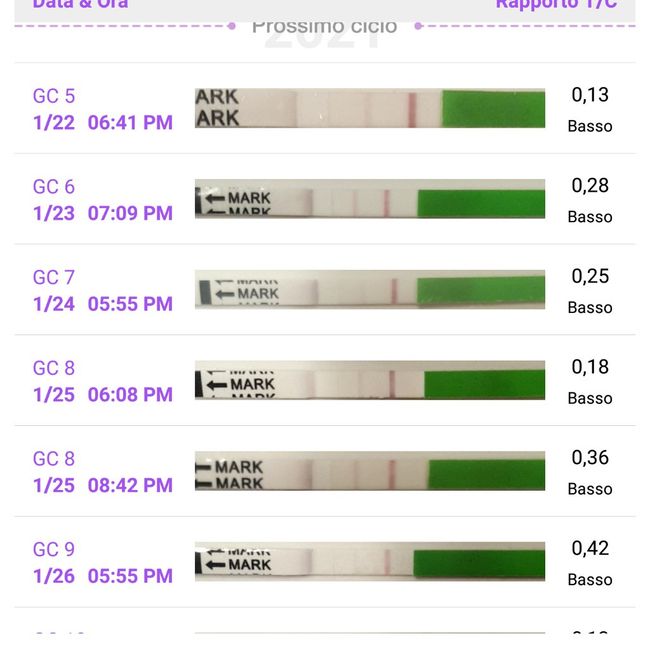
Task: Tap the Prossimo ciclo divider label
Action: point(324,26)
